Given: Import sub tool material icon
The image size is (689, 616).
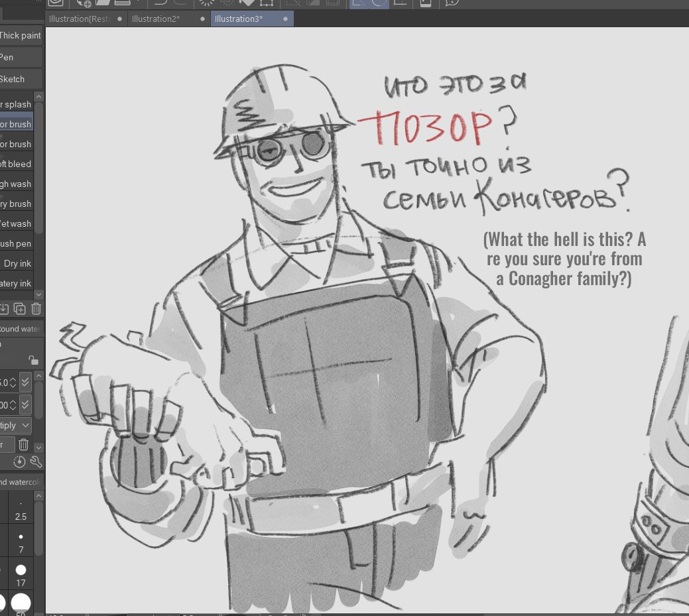Looking at the screenshot, I should tap(4, 309).
